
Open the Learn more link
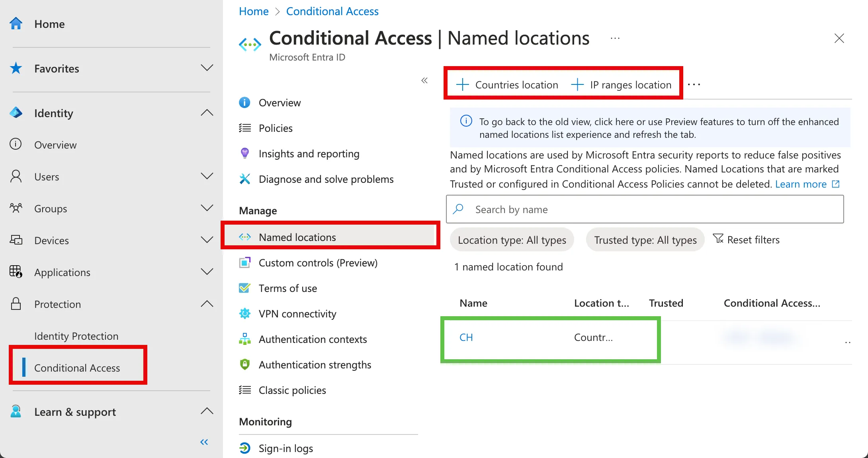pos(801,184)
